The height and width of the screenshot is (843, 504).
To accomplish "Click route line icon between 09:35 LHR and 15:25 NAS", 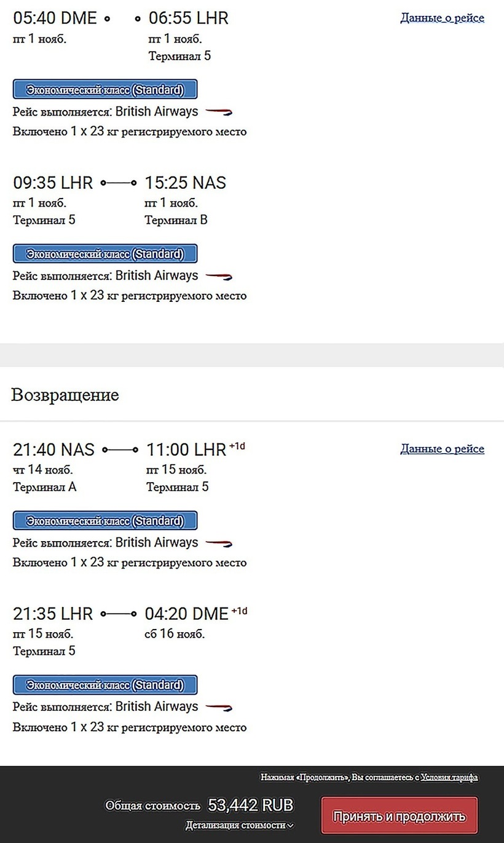I will pyautogui.click(x=119, y=183).
